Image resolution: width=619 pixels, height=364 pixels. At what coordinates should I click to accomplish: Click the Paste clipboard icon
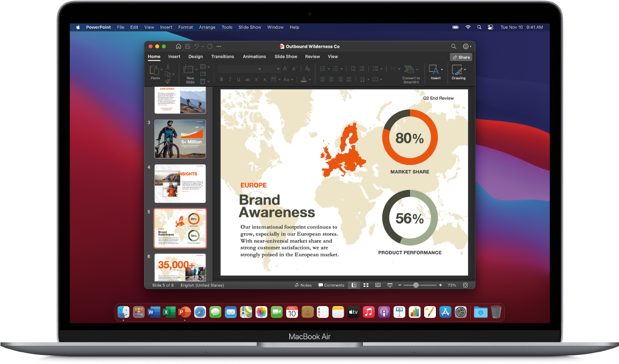point(154,70)
